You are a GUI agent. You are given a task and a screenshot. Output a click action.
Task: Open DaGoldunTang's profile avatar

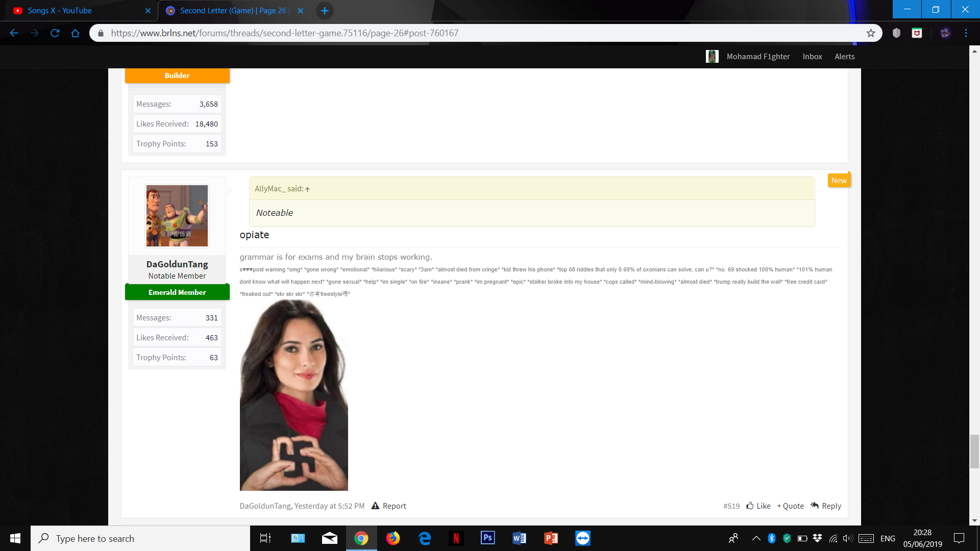coord(177,216)
